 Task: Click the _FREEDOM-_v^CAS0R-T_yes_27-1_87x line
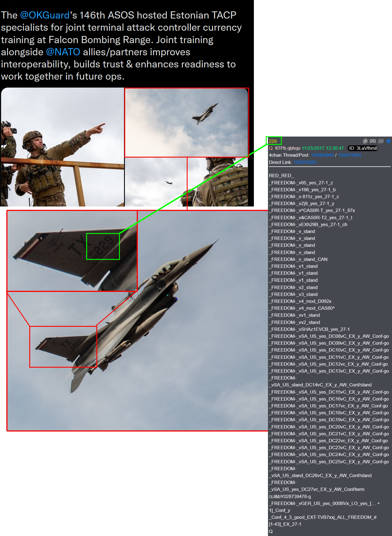[x=312, y=210]
